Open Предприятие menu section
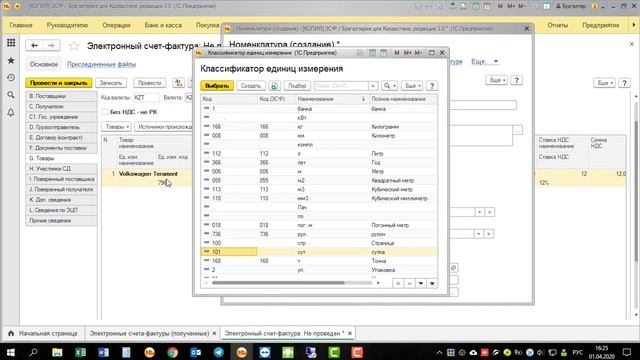This screenshot has height=360, width=640. point(600,25)
